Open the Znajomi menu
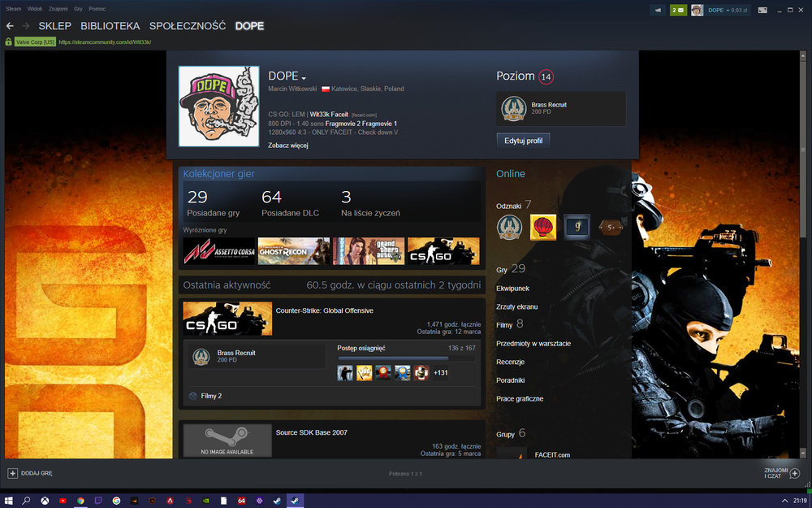812x508 pixels. click(x=58, y=9)
